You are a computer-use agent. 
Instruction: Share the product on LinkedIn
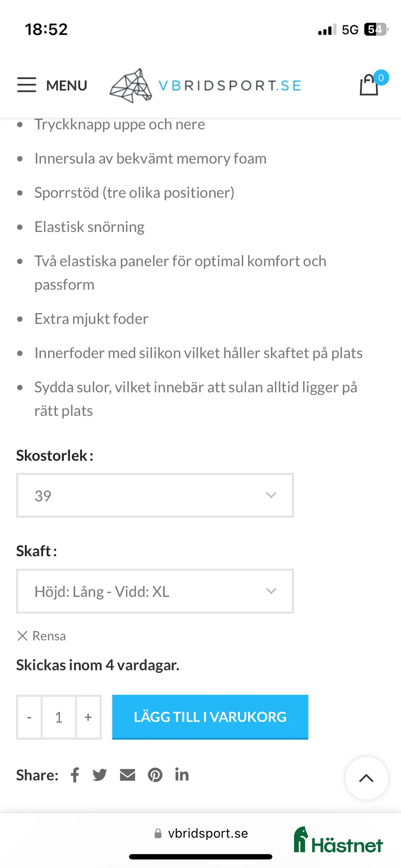point(182,774)
